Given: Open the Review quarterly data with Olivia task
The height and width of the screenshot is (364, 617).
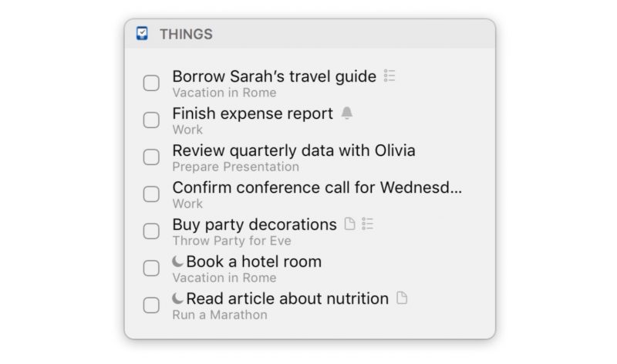Looking at the screenshot, I should click(x=294, y=150).
